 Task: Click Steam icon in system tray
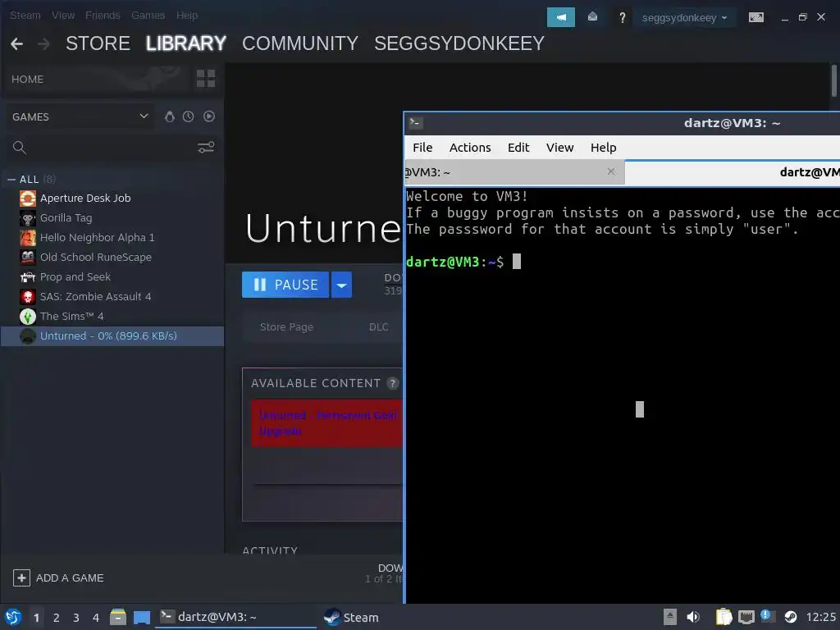pos(791,617)
